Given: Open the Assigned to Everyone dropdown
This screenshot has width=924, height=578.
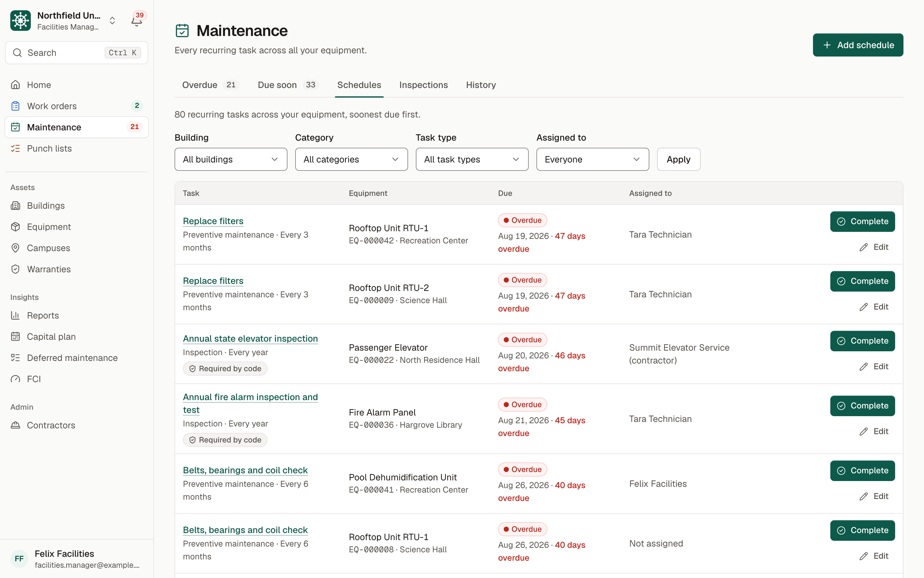Looking at the screenshot, I should (x=593, y=159).
